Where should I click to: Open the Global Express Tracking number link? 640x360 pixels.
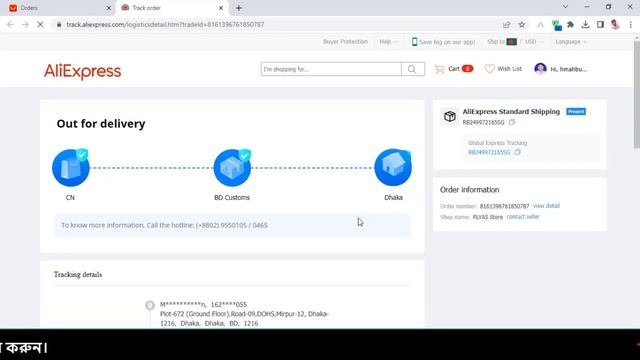coord(489,152)
